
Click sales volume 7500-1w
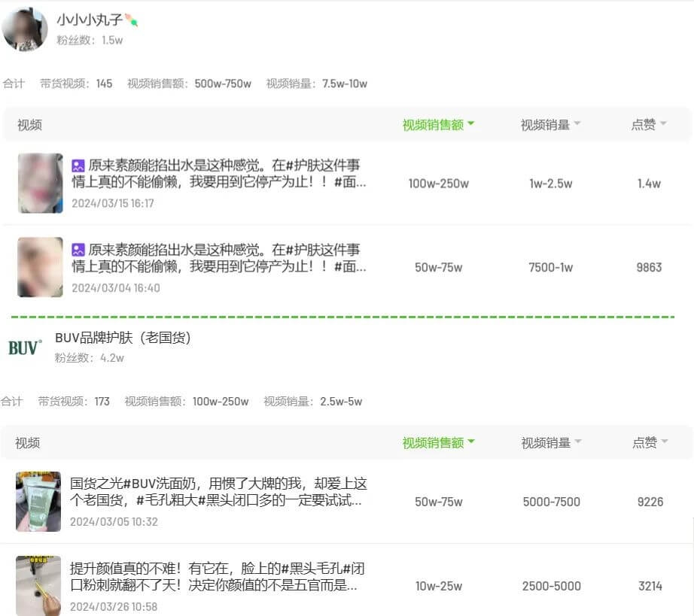pos(551,268)
